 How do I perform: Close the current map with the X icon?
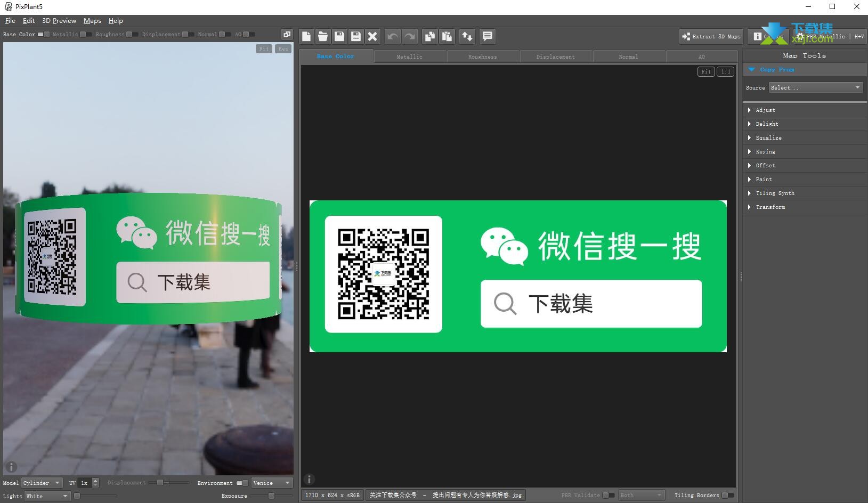[x=372, y=36]
